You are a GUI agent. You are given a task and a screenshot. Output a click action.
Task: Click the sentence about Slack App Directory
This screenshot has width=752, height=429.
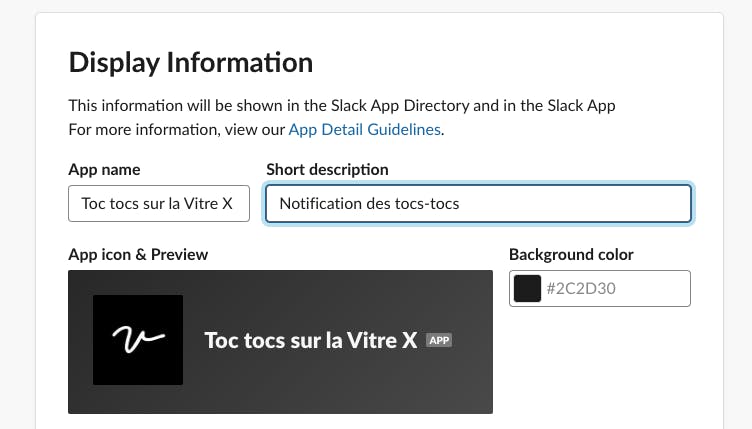[x=341, y=105]
